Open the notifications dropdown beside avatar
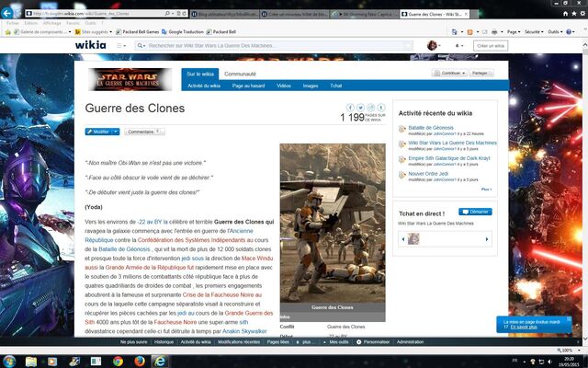 [459, 45]
